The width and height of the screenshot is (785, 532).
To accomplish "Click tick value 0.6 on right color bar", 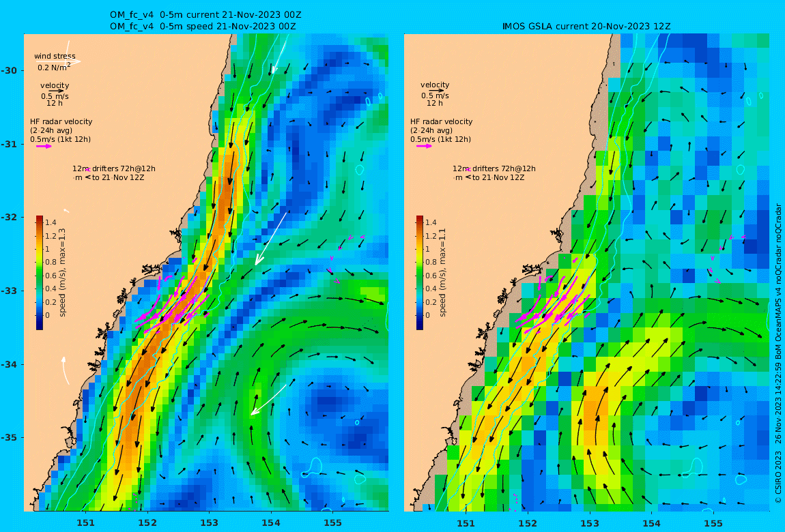I will (x=431, y=276).
